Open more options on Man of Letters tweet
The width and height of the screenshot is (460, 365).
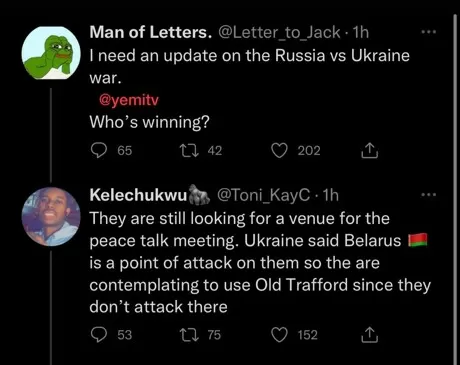pos(429,32)
